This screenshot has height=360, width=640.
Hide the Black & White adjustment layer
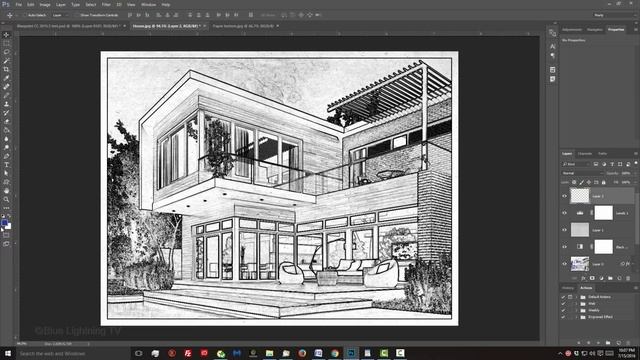tap(564, 247)
